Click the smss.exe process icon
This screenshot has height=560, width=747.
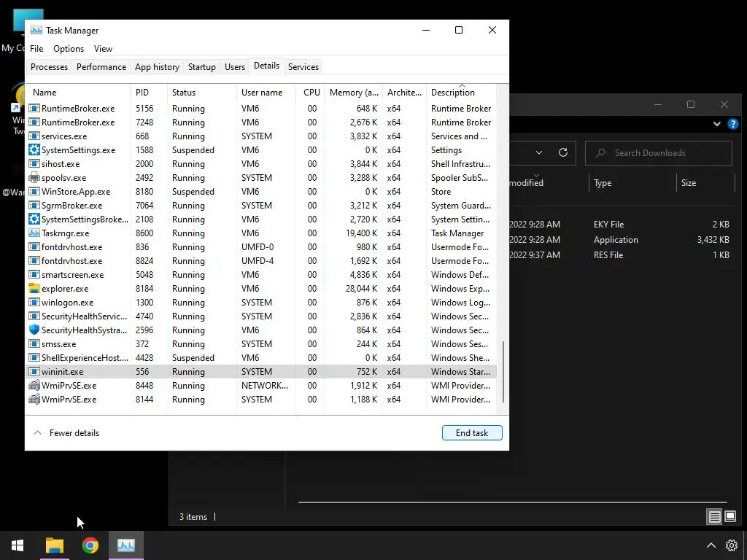coord(34,344)
